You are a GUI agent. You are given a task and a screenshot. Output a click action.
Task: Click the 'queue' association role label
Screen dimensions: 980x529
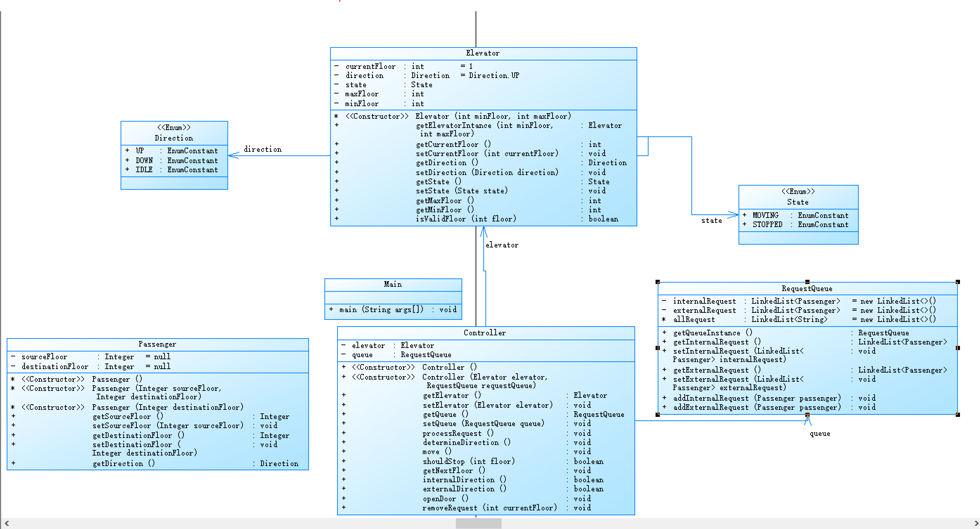pyautogui.click(x=819, y=433)
